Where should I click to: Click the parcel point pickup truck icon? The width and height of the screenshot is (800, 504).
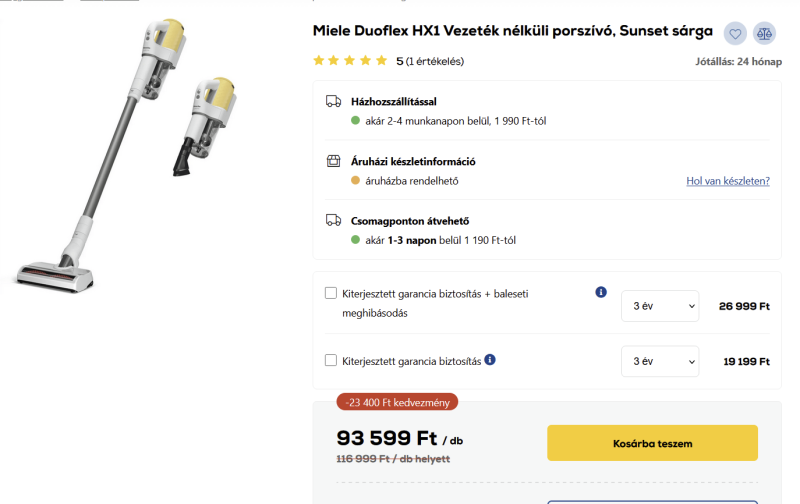(x=334, y=220)
